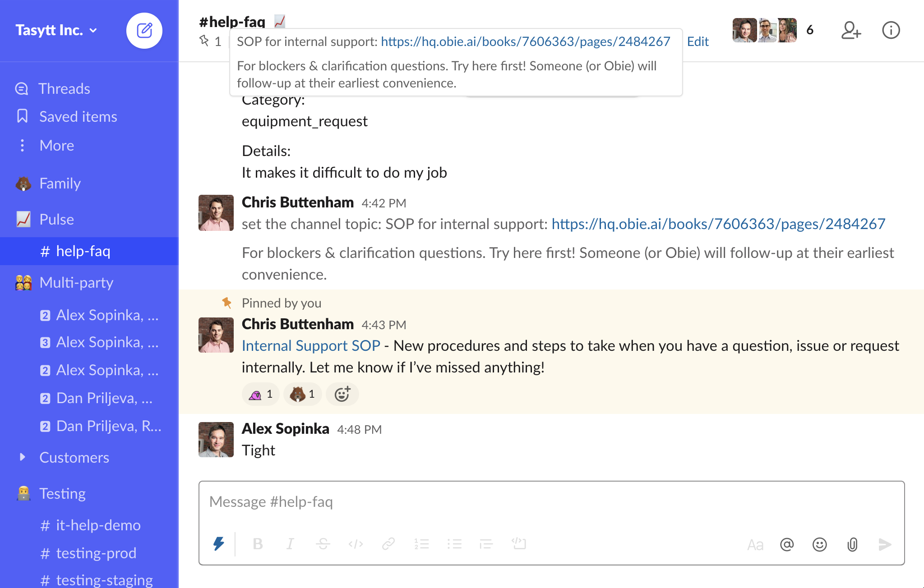The image size is (924, 588).
Task: Open the SOP link in the topic tooltip
Action: pyautogui.click(x=526, y=41)
